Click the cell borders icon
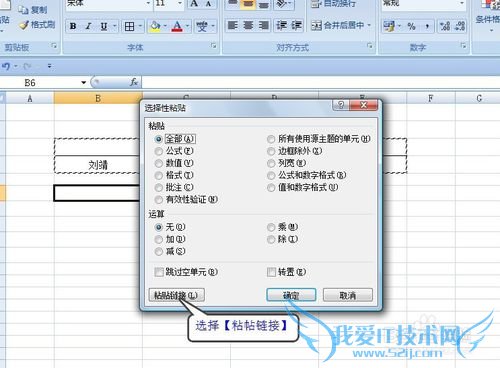The height and width of the screenshot is (368, 500). [129, 26]
